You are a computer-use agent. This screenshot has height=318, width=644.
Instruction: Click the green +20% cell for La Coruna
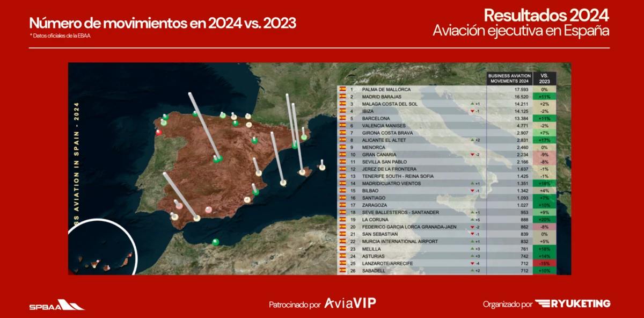pos(544,219)
